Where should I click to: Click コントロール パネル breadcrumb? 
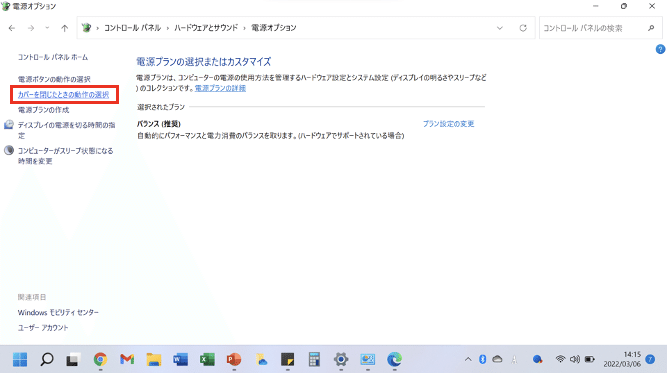click(x=132, y=28)
